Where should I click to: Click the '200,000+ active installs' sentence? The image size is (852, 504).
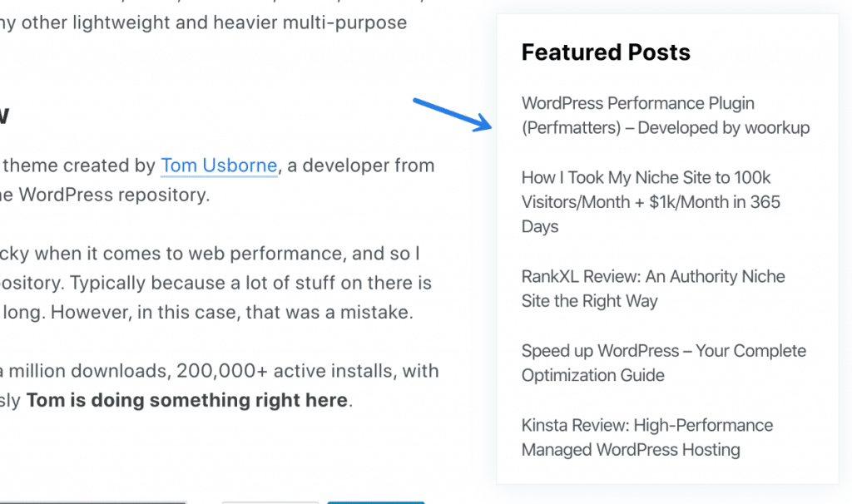(220, 371)
